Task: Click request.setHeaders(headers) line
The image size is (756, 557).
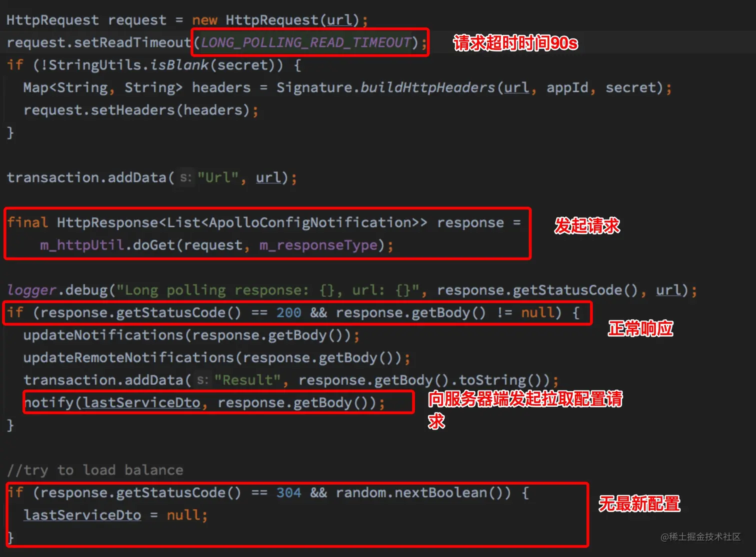Action: (141, 110)
